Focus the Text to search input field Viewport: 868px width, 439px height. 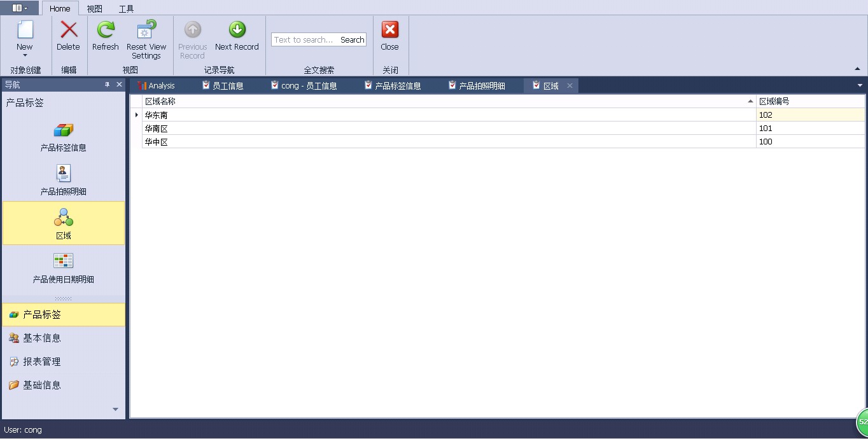pyautogui.click(x=305, y=39)
